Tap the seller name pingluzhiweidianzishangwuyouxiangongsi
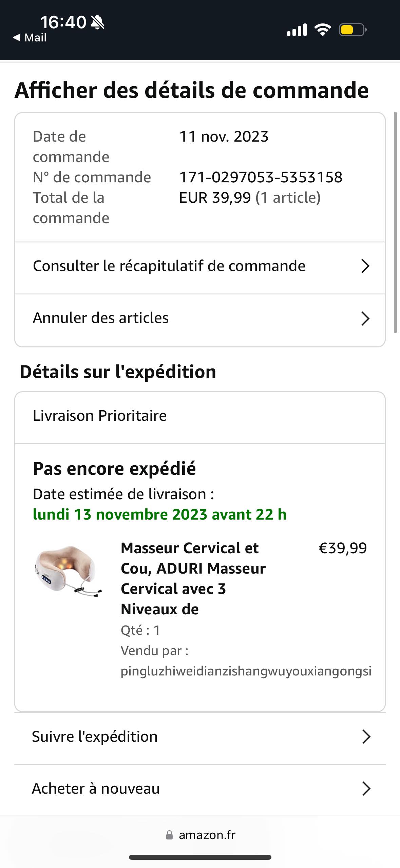This screenshot has height=868, width=400. coord(246,671)
